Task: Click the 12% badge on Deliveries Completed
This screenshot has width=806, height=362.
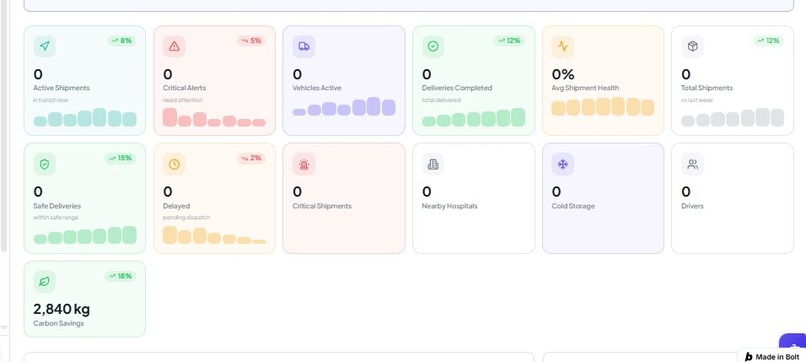Action: (509, 41)
